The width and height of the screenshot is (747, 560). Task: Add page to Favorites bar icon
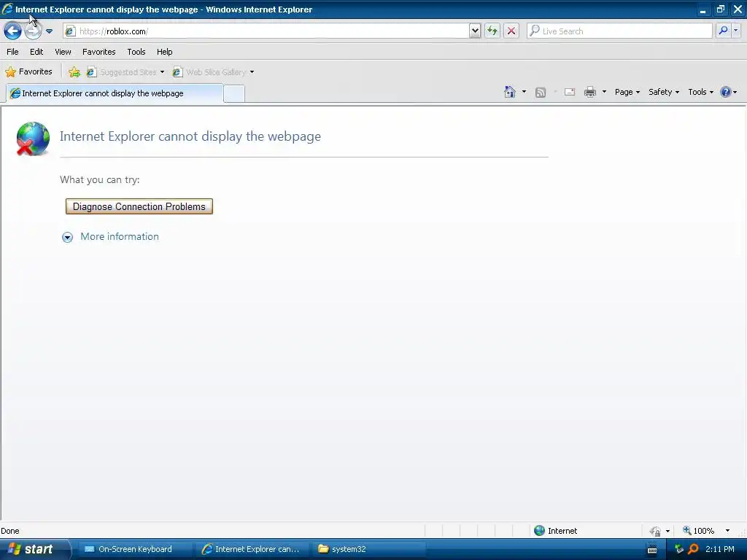point(74,72)
